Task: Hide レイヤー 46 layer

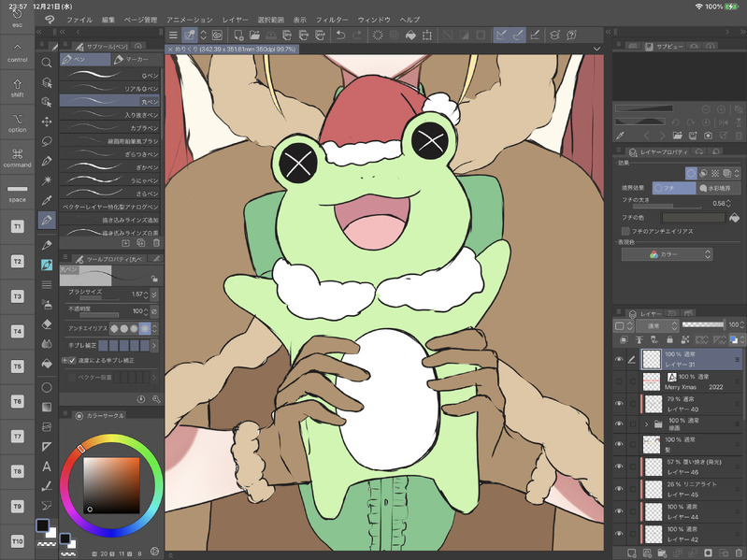Action: click(x=619, y=467)
